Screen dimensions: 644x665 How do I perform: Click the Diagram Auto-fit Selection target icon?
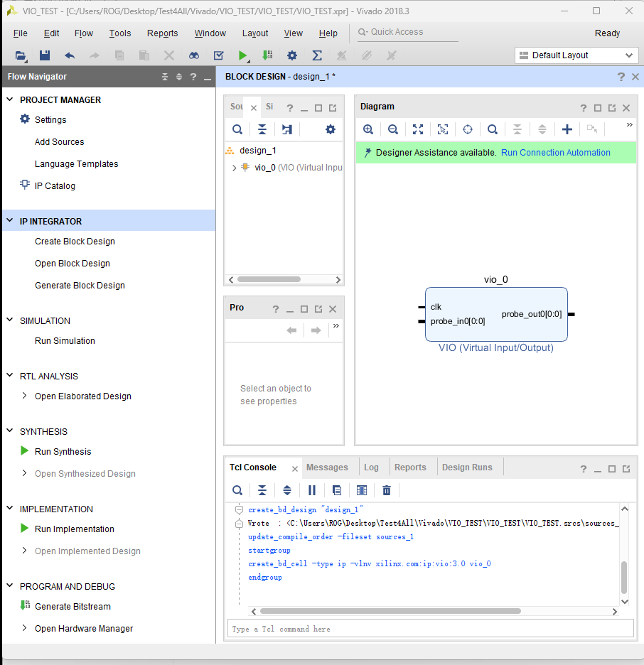468,129
